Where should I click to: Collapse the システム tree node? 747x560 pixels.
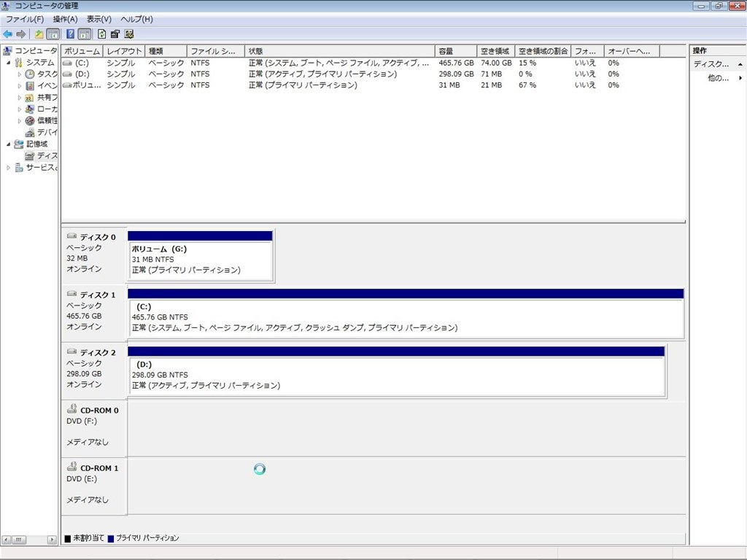click(x=8, y=63)
